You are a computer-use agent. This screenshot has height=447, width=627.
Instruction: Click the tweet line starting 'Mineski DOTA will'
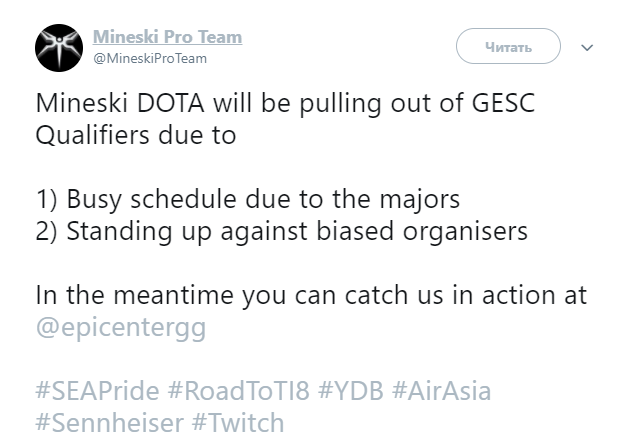pos(285,104)
